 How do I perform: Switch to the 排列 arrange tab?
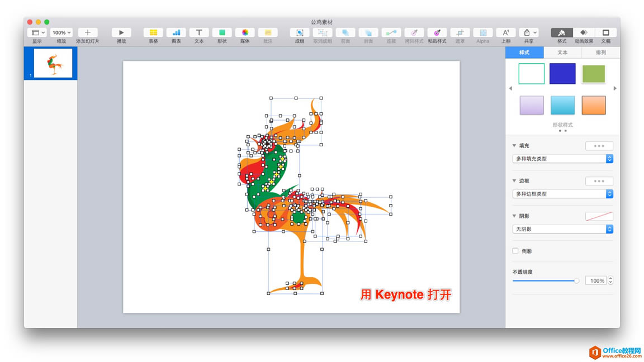click(600, 52)
